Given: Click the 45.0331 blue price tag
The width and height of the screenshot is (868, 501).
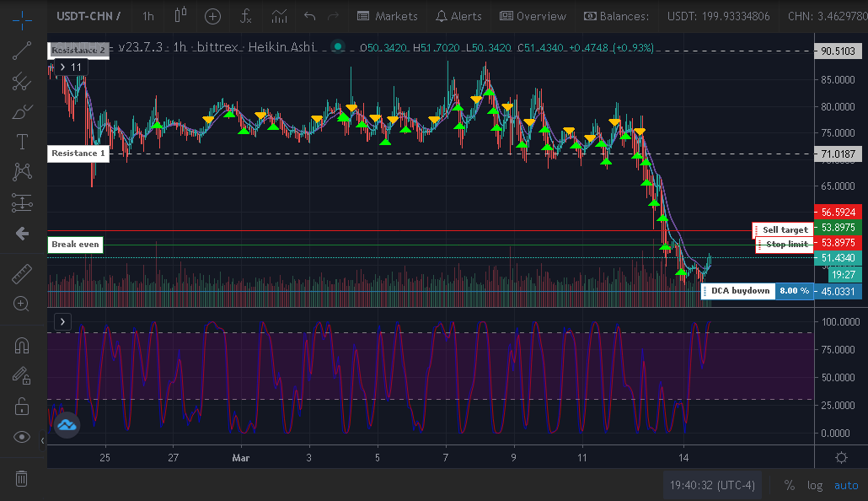Looking at the screenshot, I should 839,292.
